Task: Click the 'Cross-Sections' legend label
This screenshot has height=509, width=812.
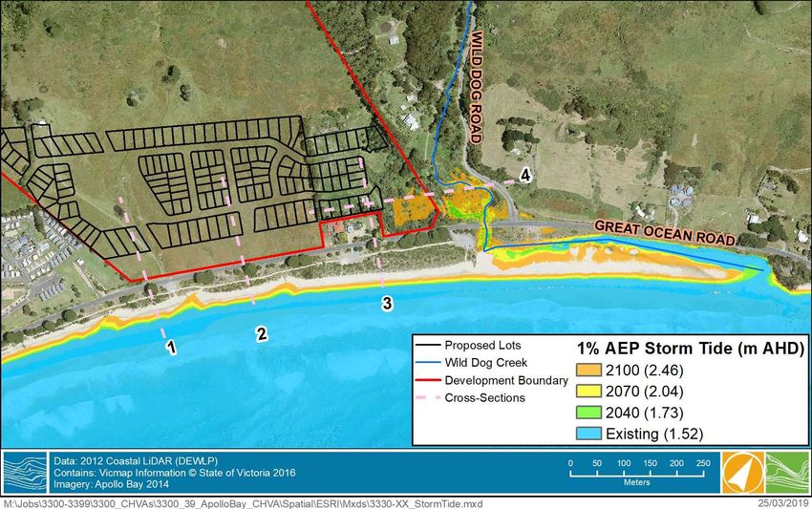Action: pyautogui.click(x=484, y=398)
